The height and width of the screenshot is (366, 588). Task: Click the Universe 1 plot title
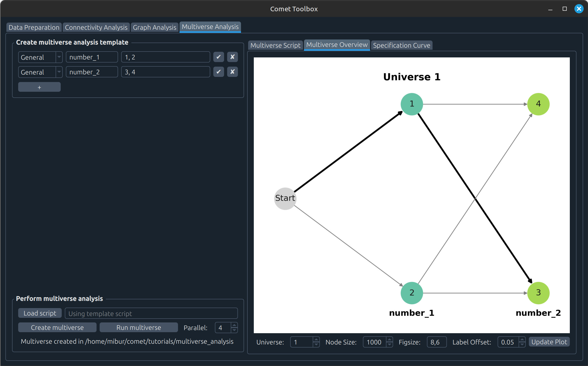pyautogui.click(x=412, y=77)
